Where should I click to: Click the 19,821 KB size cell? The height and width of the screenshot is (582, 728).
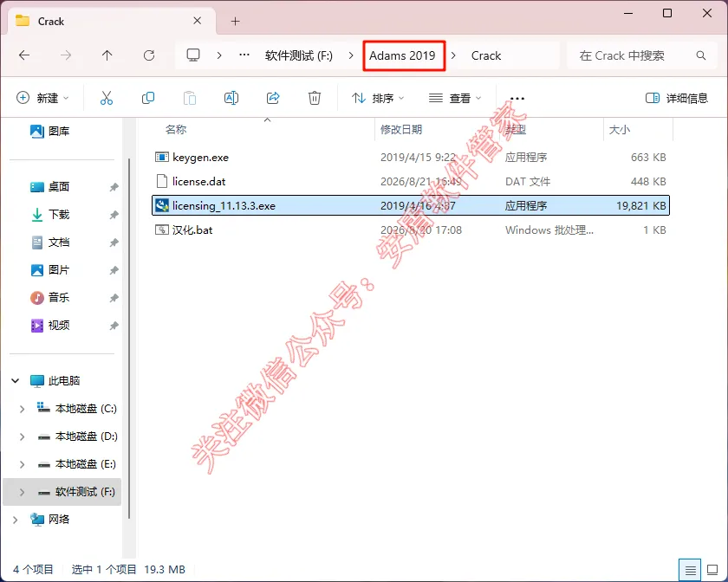[x=640, y=205]
